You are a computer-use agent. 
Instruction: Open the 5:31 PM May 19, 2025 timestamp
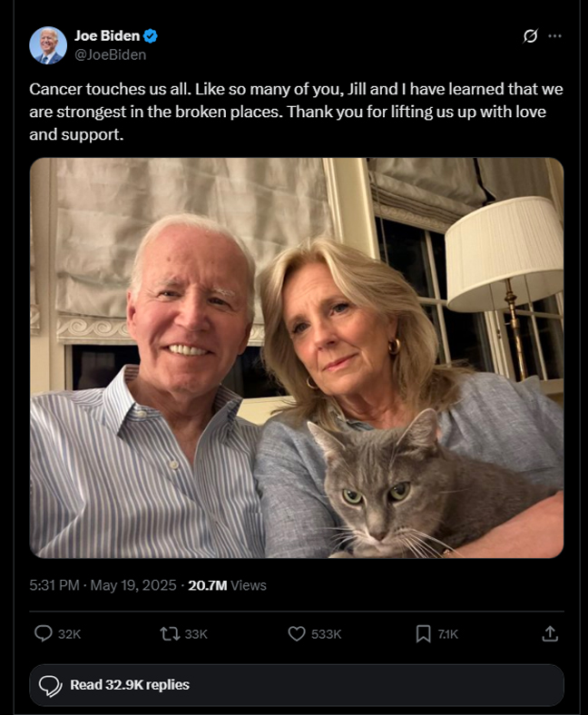tap(103, 585)
